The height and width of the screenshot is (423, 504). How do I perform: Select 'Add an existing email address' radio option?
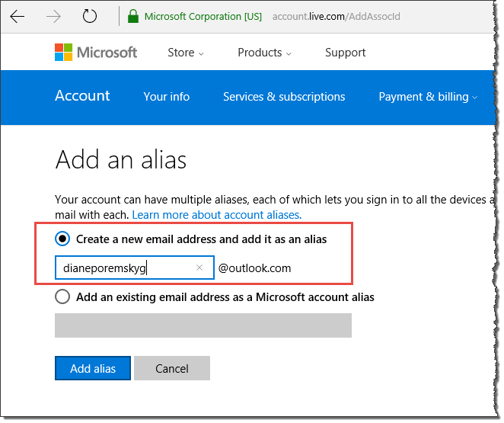(63, 296)
